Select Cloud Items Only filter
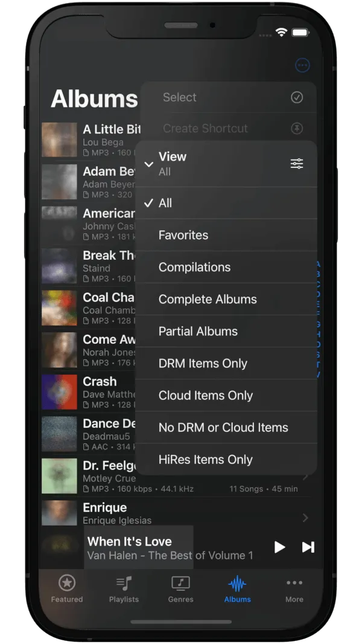Viewport: 362px width, 644px height. point(226,395)
